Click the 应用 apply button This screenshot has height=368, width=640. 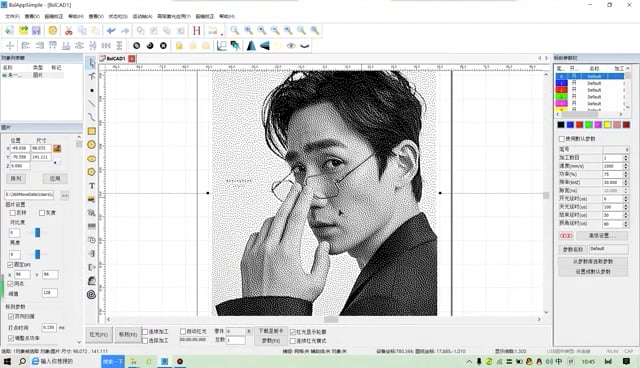click(55, 179)
